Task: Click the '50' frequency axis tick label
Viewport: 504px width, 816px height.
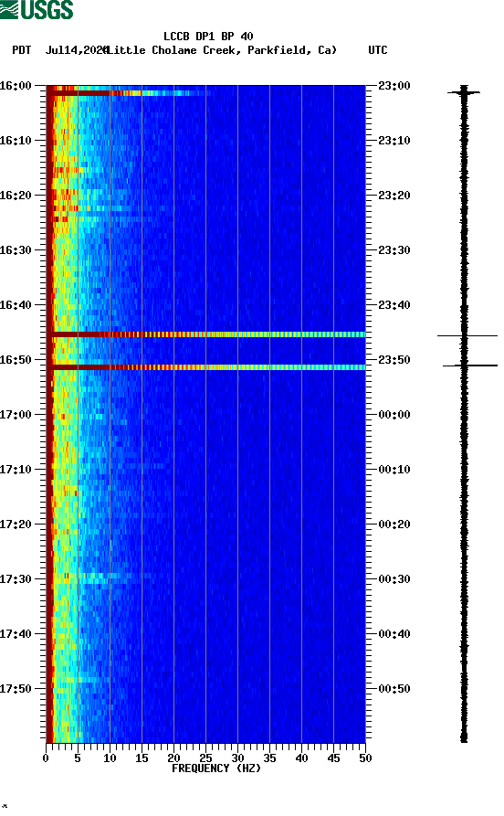Action: 365,758
